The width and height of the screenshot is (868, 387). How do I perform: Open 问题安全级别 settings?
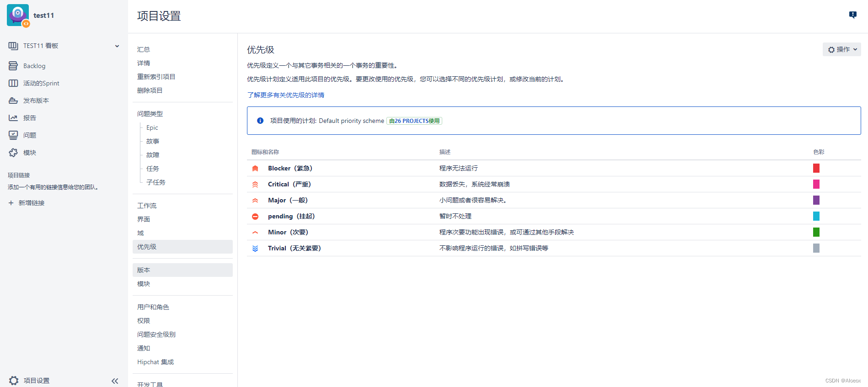point(156,334)
